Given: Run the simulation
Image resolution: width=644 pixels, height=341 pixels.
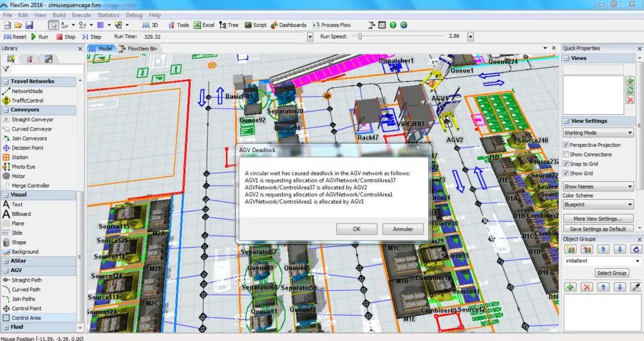Looking at the screenshot, I should click(x=40, y=37).
